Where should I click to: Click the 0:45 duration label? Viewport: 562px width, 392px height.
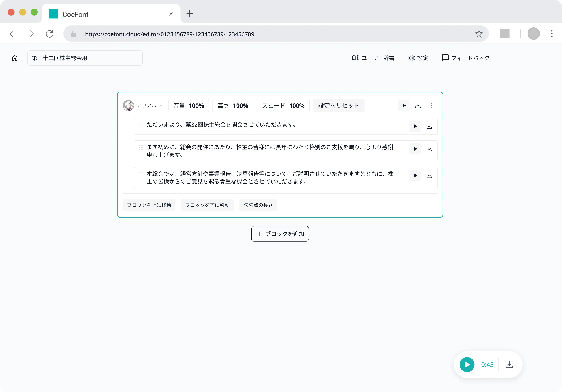487,365
